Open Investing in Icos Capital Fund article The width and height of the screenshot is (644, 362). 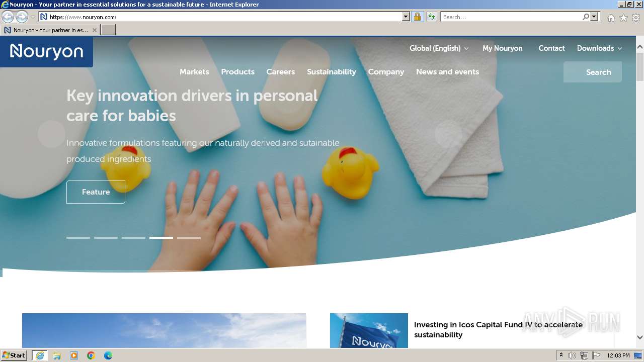[498, 330]
